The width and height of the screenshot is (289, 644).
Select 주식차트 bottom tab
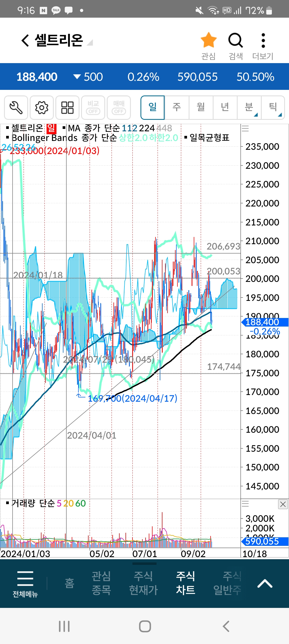[x=185, y=583]
